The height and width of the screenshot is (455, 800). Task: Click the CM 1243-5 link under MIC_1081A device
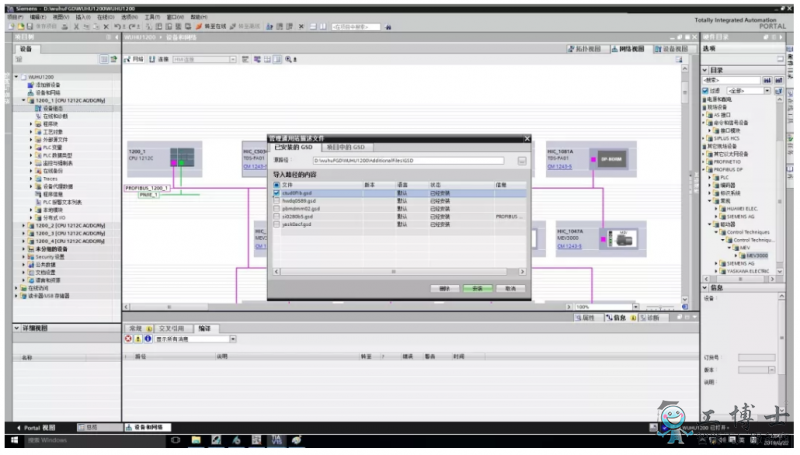pyautogui.click(x=560, y=167)
